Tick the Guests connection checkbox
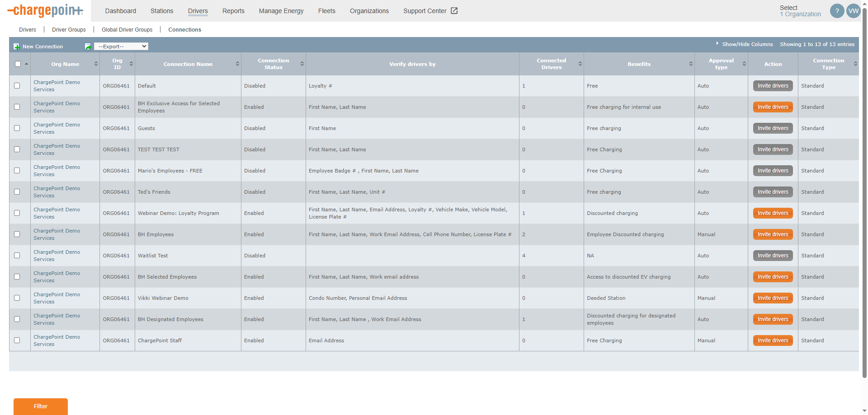This screenshot has width=868, height=415. click(x=17, y=128)
